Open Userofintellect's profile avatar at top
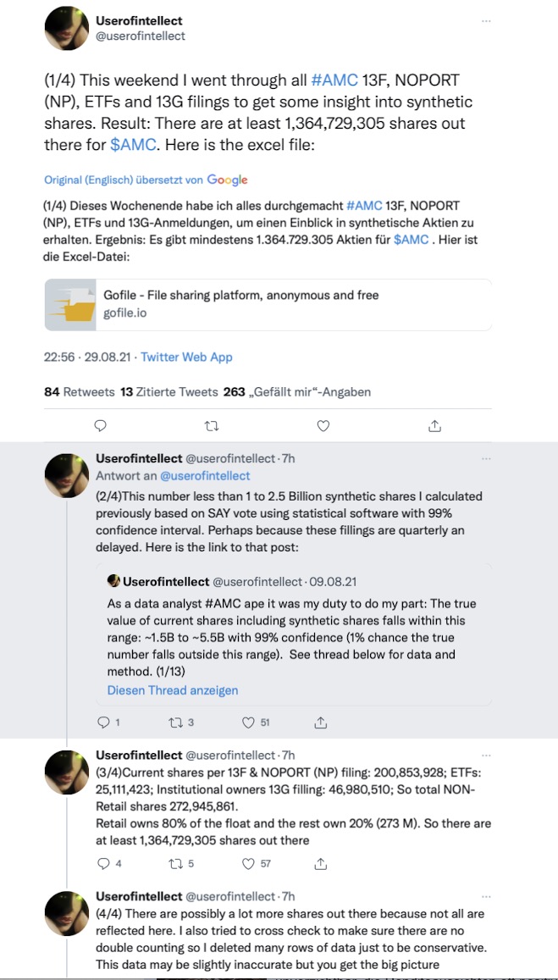The image size is (558, 980). click(x=66, y=30)
